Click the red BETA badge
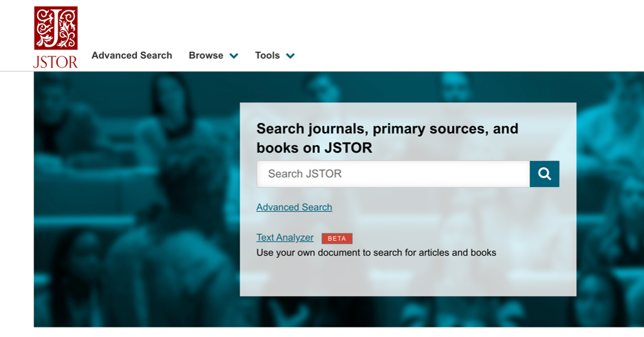This screenshot has width=644, height=337. pos(336,239)
